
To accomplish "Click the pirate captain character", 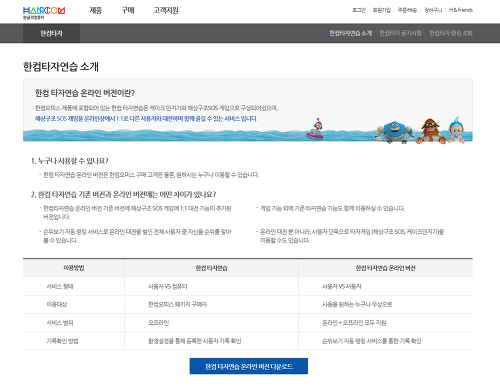I will 431,131.
